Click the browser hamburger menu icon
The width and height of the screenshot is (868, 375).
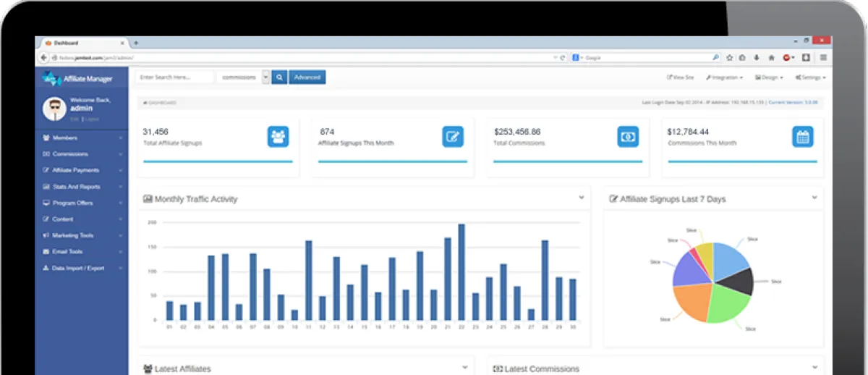(823, 57)
